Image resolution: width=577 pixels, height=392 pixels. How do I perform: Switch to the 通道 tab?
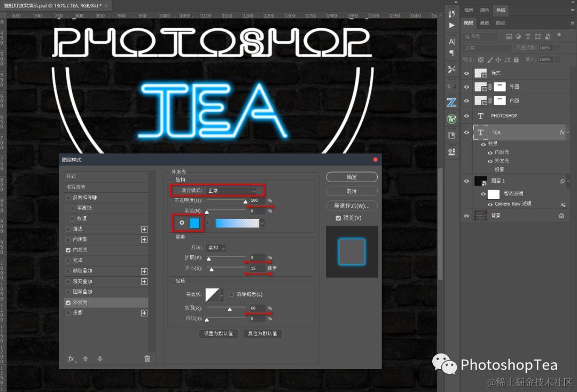click(x=484, y=23)
